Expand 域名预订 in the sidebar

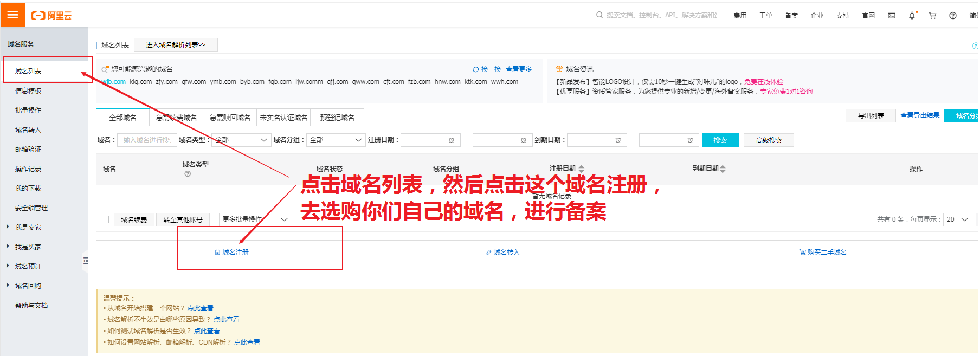(28, 267)
